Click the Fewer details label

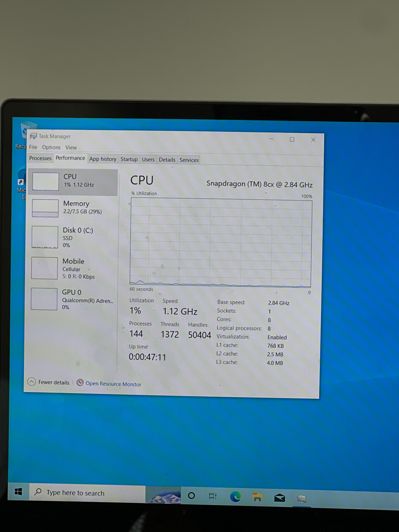(x=54, y=382)
